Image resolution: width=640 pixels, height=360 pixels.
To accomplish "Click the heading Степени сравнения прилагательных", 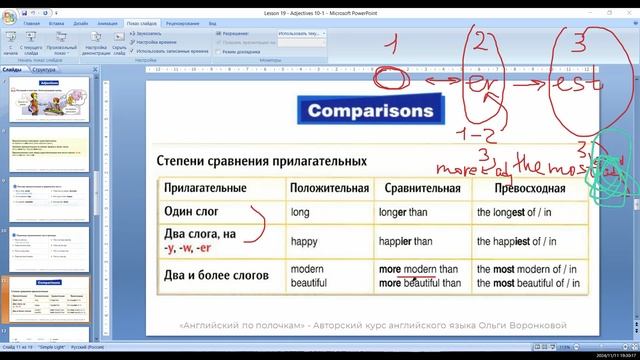I will [261, 161].
